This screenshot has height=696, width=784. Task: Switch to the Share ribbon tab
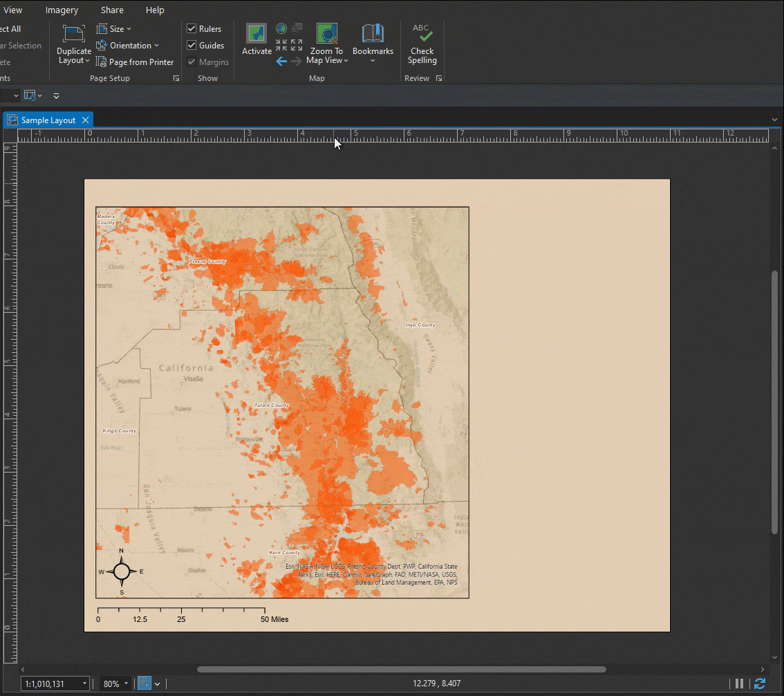pyautogui.click(x=112, y=10)
